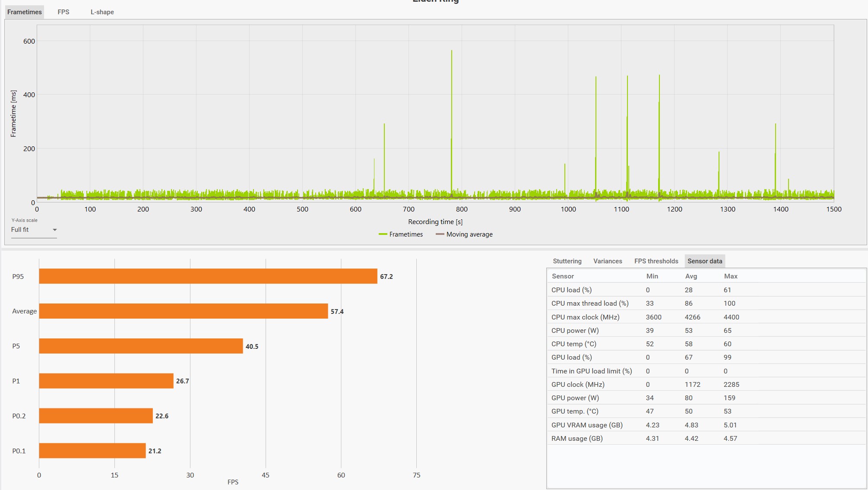Open the L-shape tab
Screen dimensions: 868x490
102,12
